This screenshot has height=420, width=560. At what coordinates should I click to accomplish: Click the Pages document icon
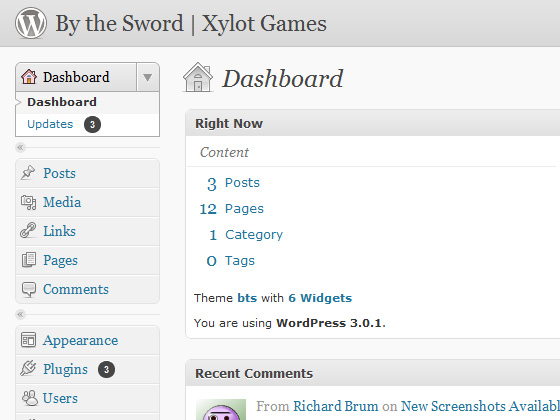[x=29, y=260]
